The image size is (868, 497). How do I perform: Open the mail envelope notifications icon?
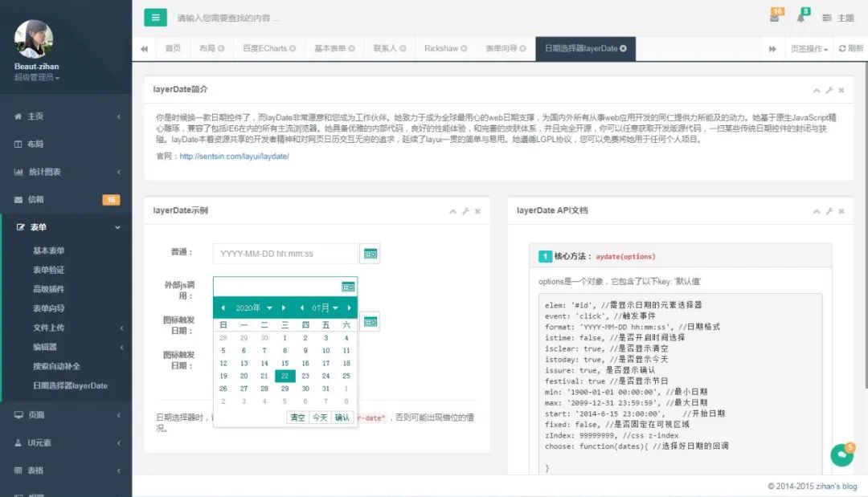pyautogui.click(x=775, y=18)
